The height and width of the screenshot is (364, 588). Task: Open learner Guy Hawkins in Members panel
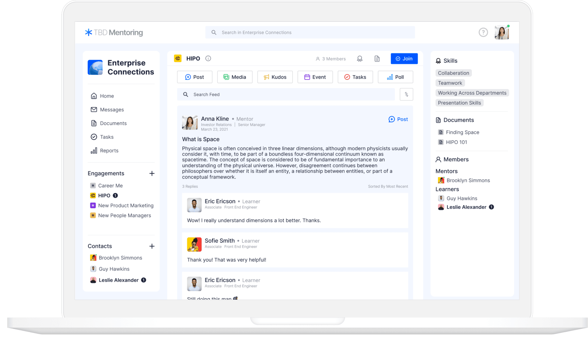[457, 198]
